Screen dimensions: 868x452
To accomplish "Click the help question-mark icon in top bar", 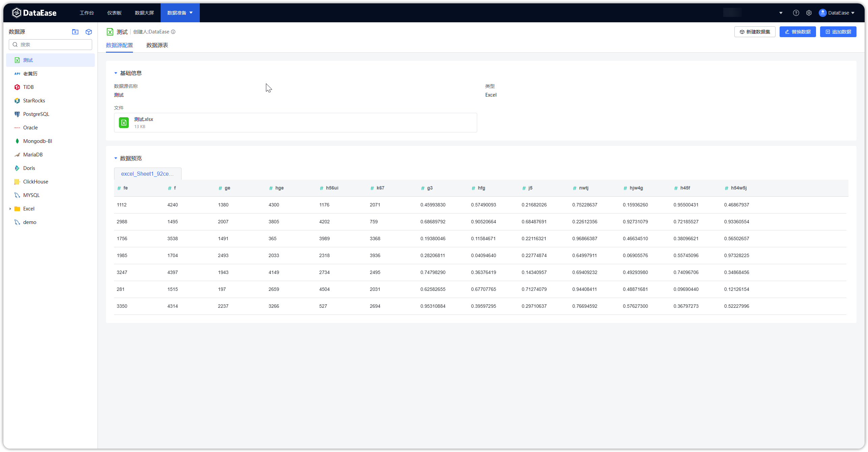I will click(796, 12).
